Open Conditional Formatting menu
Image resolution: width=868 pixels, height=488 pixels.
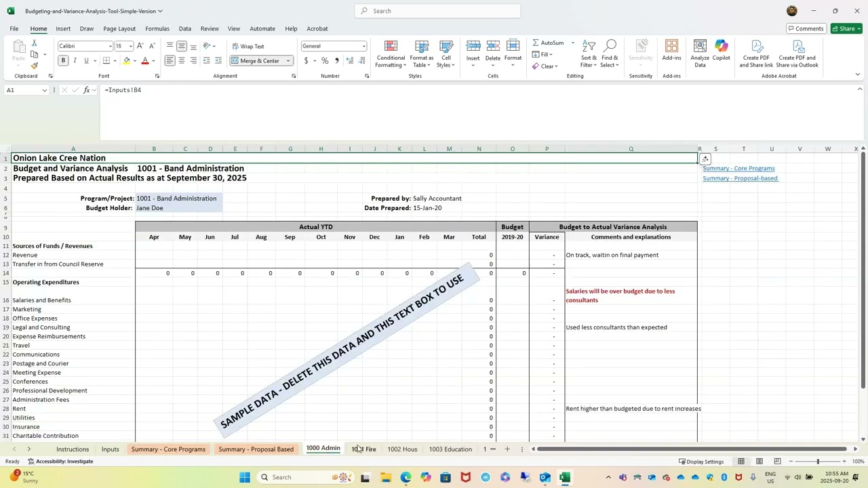click(391, 54)
